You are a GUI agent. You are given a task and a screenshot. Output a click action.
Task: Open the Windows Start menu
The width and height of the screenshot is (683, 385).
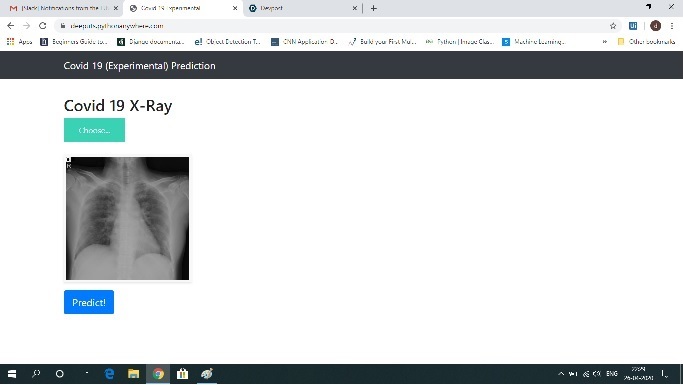coord(12,374)
